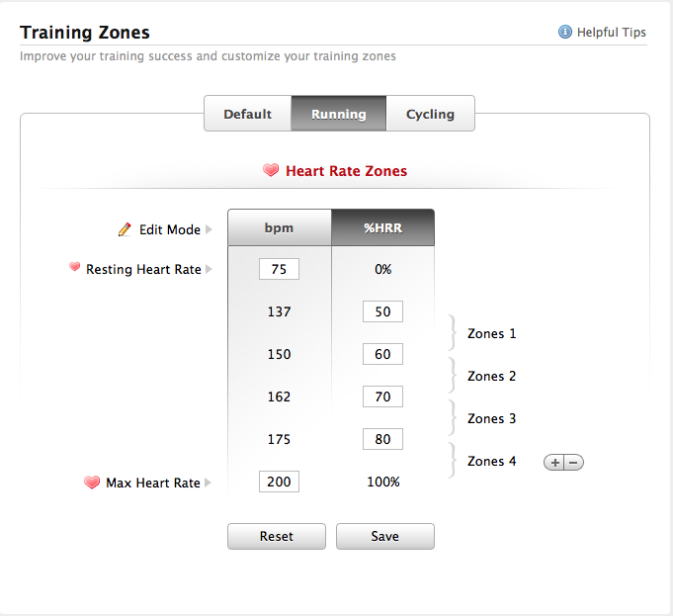Switch edit mode to %HRR
The width and height of the screenshot is (673, 616).
(x=382, y=227)
